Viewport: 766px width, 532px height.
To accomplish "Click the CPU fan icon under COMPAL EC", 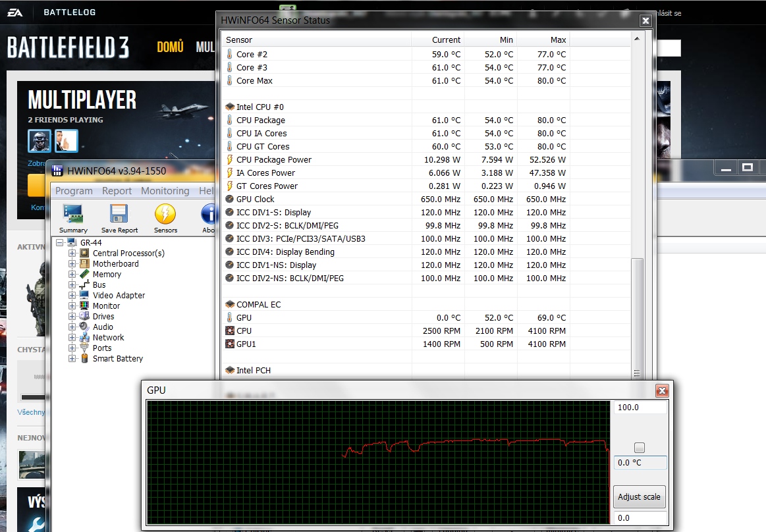I will point(230,331).
